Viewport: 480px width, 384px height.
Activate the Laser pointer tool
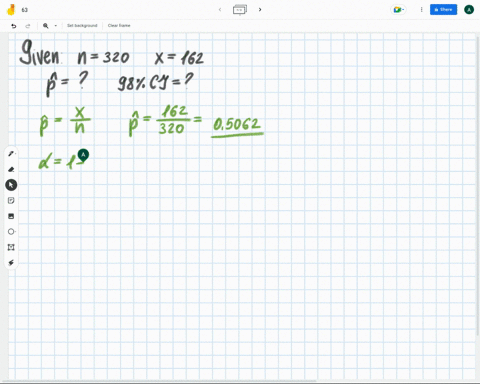pyautogui.click(x=11, y=263)
